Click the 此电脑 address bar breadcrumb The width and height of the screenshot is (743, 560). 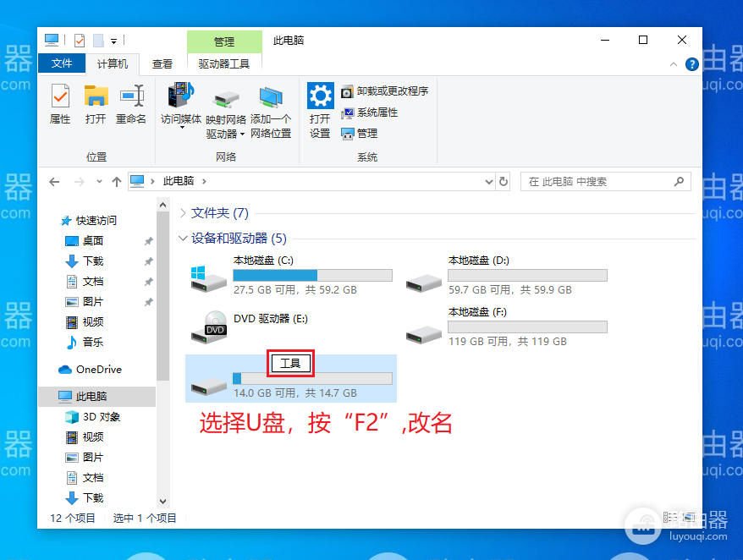click(179, 181)
